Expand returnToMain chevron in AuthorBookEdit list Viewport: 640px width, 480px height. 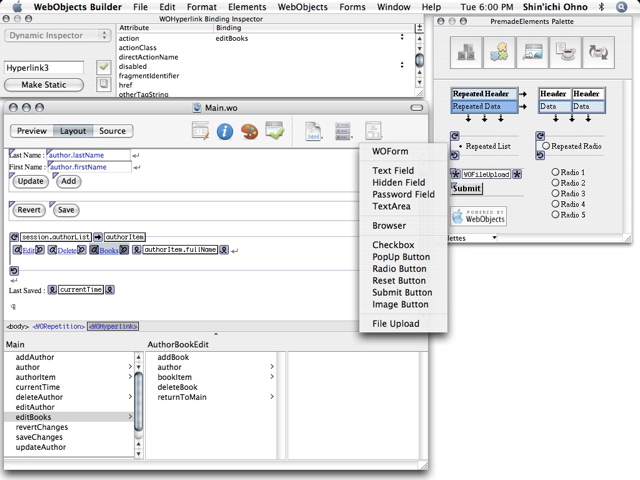click(x=272, y=397)
